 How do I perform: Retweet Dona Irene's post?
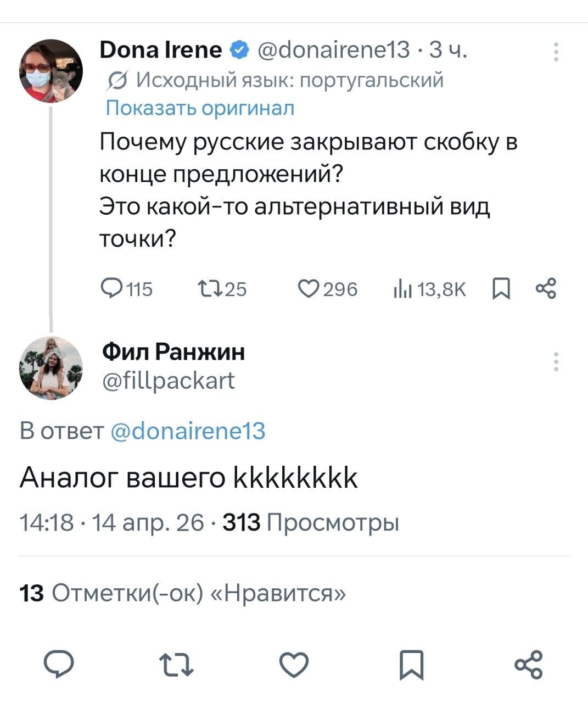point(209,288)
